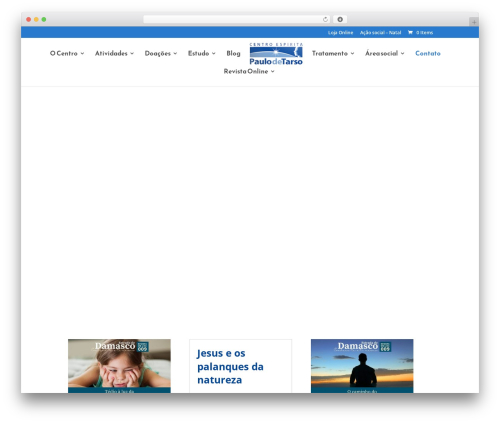
Task: Expand the Revista Online menu chevron
Action: pyautogui.click(x=273, y=71)
